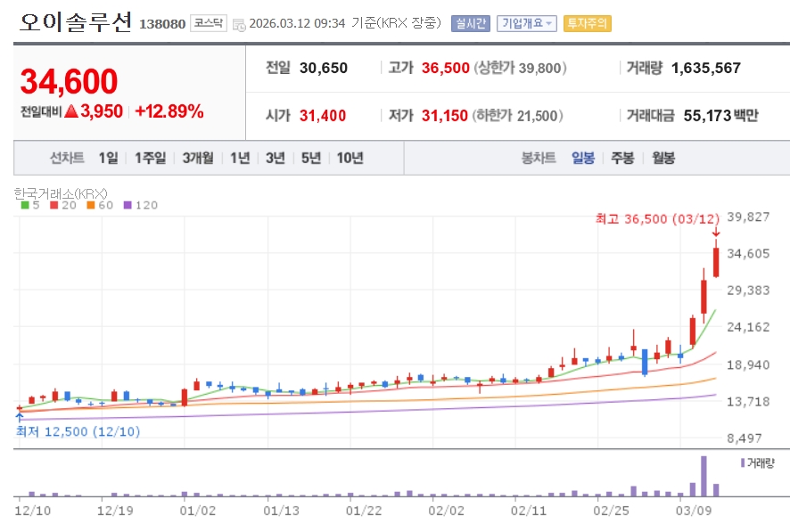
Task: Click the time icon beside the date
Action: tap(238, 24)
